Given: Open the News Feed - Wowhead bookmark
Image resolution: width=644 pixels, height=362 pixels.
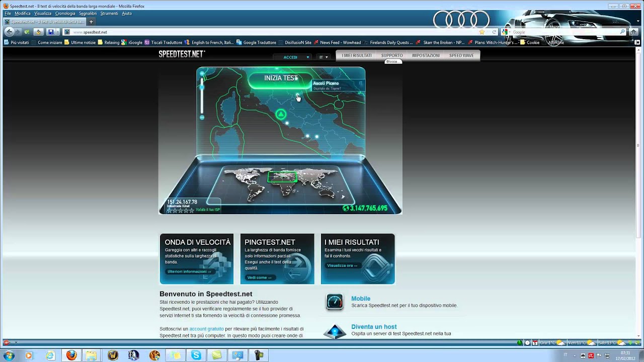Looking at the screenshot, I should 337,43.
